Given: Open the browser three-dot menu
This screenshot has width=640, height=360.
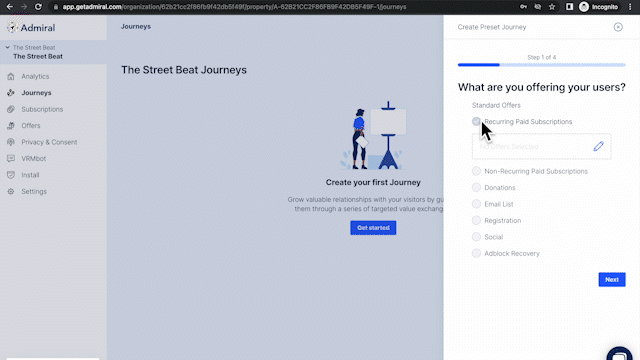Looking at the screenshot, I should 630,7.
